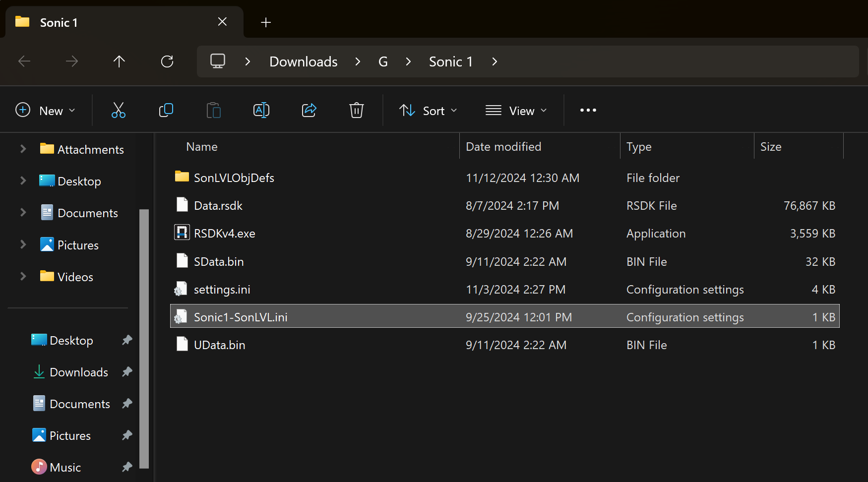Select the Rename icon in the toolbar

[261, 110]
